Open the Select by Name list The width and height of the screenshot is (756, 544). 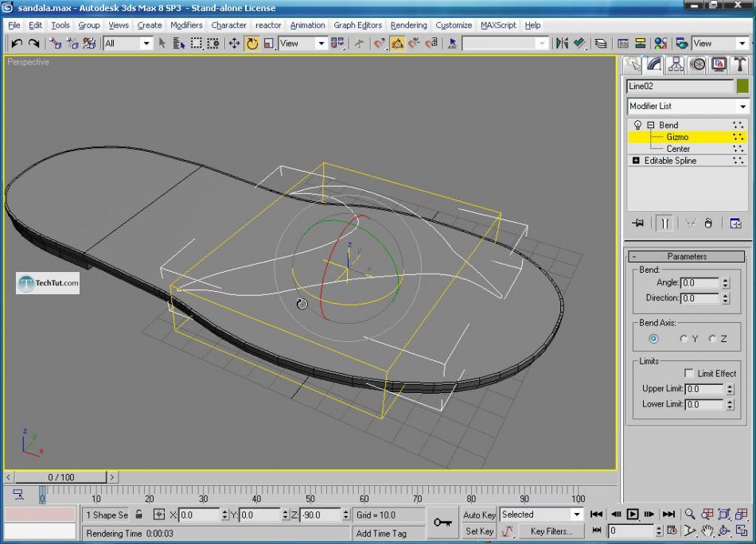(x=179, y=44)
